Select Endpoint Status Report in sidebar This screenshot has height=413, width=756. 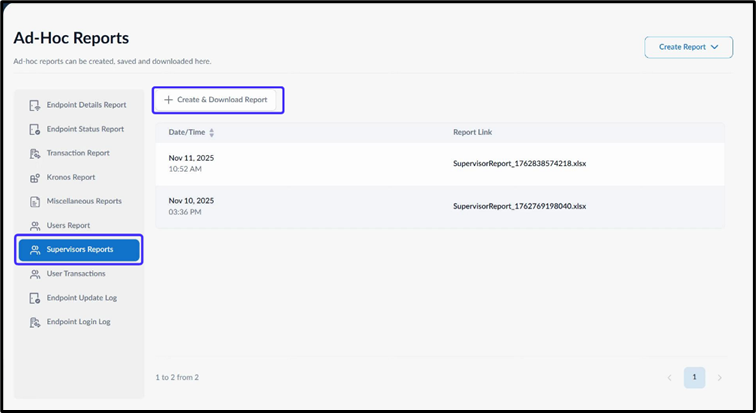(x=79, y=129)
